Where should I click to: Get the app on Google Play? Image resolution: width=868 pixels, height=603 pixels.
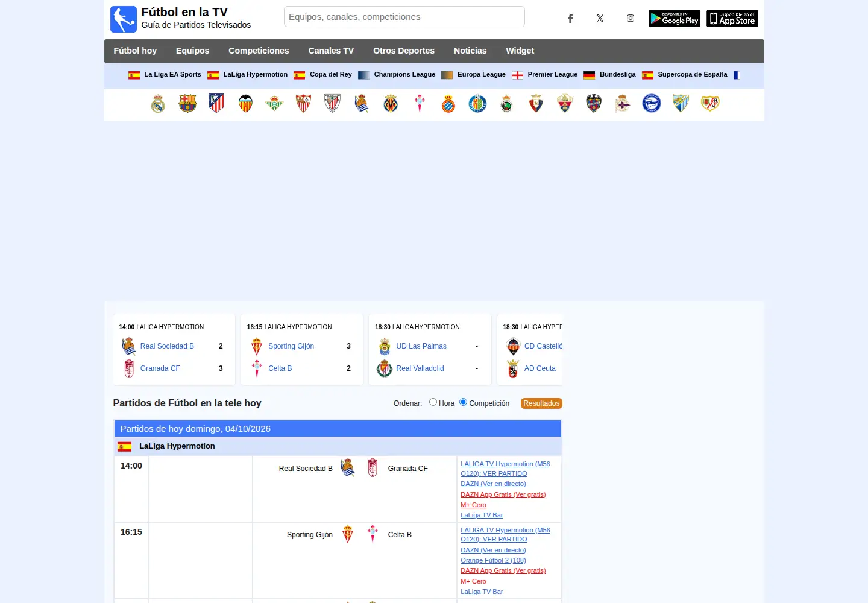click(675, 19)
